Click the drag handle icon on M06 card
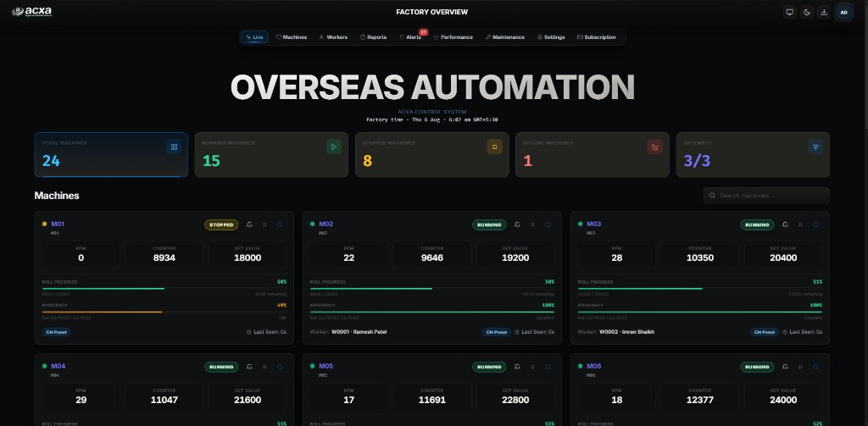This screenshot has height=426, width=868. tap(800, 367)
